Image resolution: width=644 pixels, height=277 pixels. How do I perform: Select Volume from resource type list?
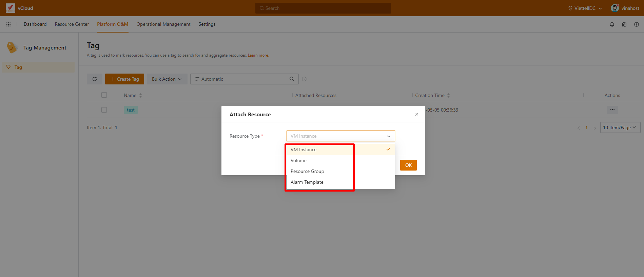298,160
